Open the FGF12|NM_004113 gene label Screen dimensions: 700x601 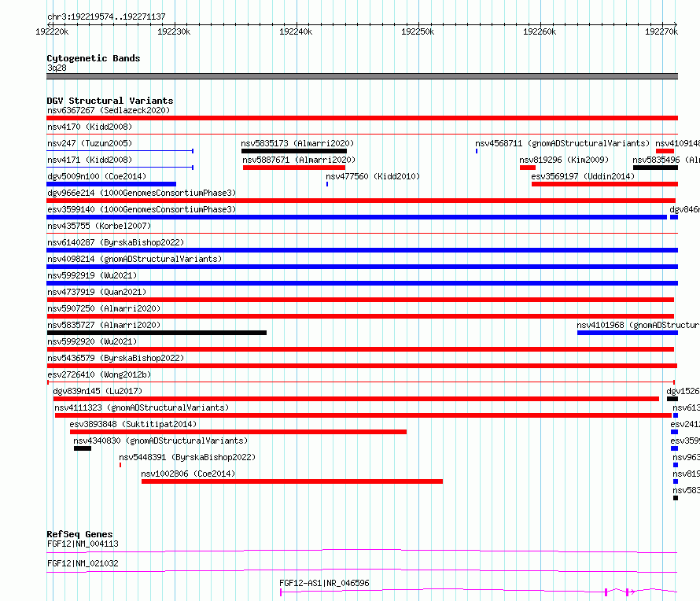83,544
